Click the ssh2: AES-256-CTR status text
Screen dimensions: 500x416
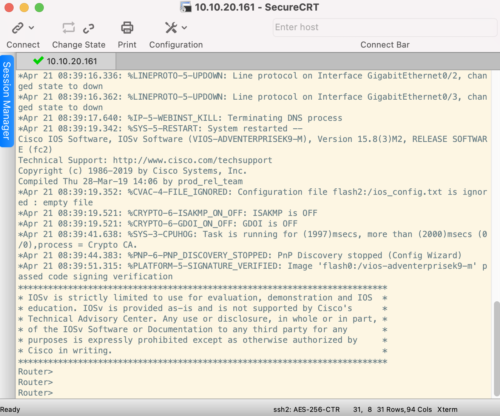point(306,409)
